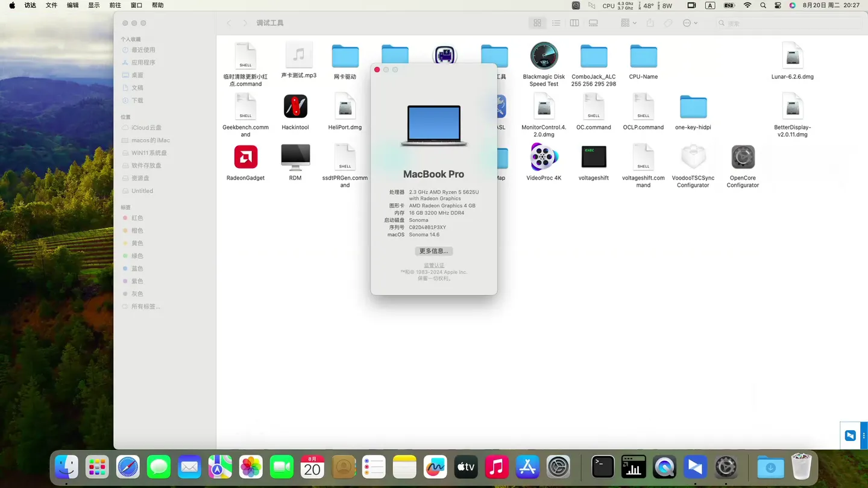Image resolution: width=868 pixels, height=488 pixels.
Task: Select the RDM display icon
Action: (x=295, y=157)
